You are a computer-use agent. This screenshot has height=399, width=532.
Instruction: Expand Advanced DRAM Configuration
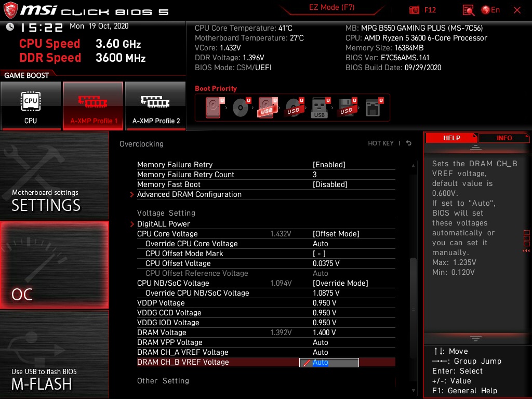coord(189,194)
